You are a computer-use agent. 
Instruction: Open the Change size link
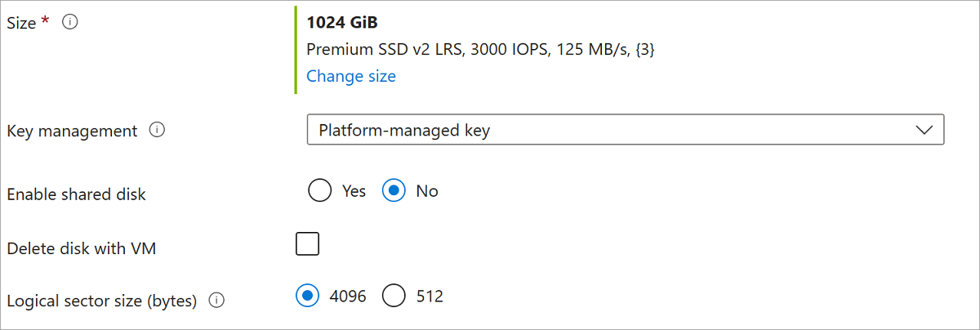tap(351, 76)
